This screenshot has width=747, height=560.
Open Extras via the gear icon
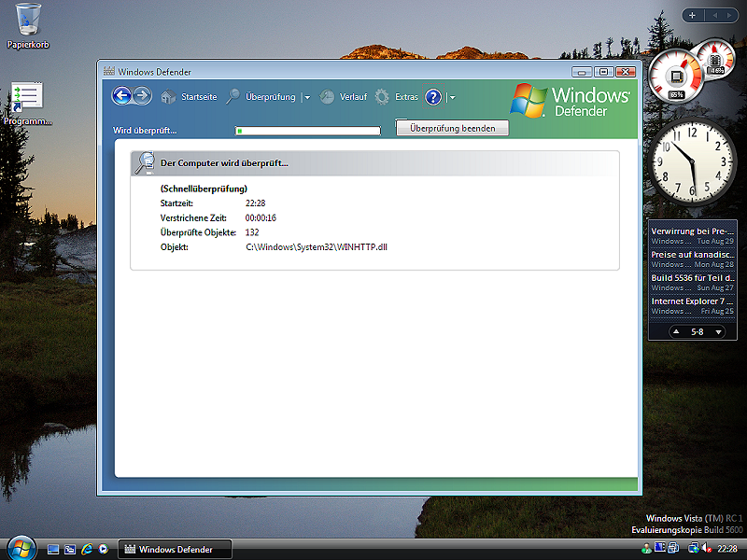tap(382, 97)
